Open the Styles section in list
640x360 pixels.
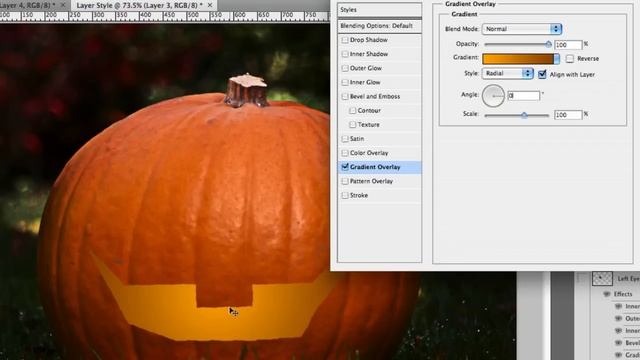[x=380, y=10]
